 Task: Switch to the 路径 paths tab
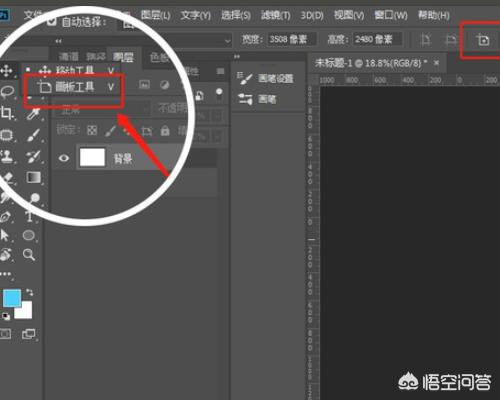[x=96, y=57]
